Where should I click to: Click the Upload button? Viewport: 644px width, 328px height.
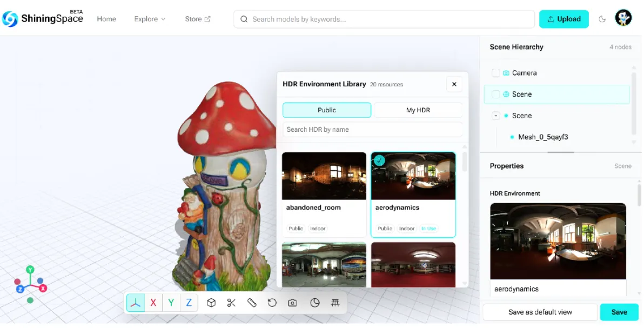564,19
